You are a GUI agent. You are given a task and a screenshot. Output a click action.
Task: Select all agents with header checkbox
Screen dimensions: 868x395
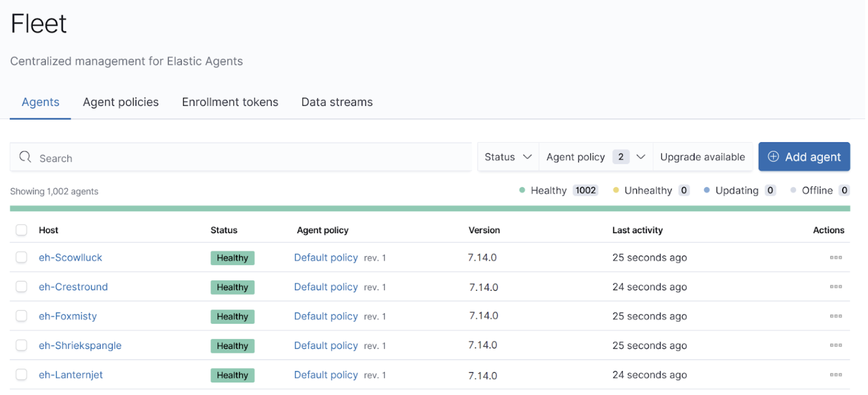click(x=22, y=230)
